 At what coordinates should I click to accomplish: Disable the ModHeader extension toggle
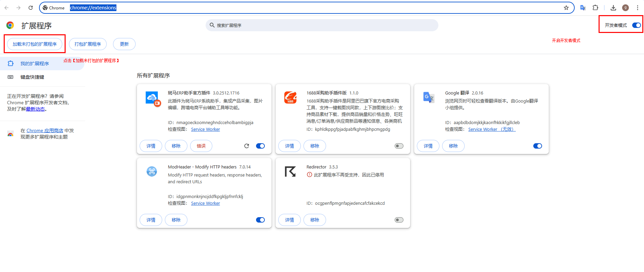[260, 220]
